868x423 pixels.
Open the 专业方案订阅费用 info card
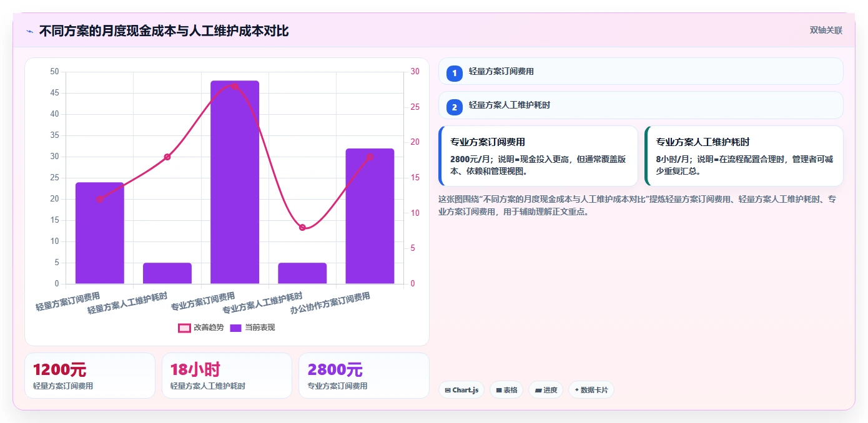pyautogui.click(x=538, y=156)
